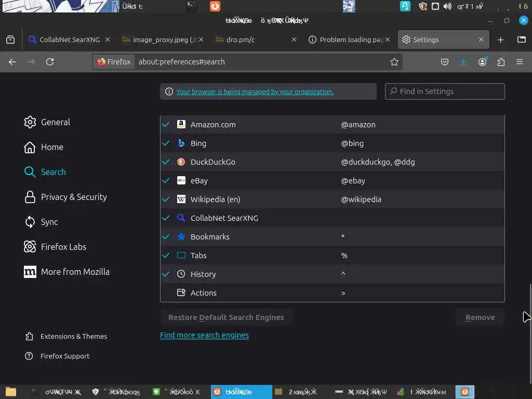This screenshot has height=399, width=532.
Task: Click the file manager folder icon in taskbar
Action: 10,392
